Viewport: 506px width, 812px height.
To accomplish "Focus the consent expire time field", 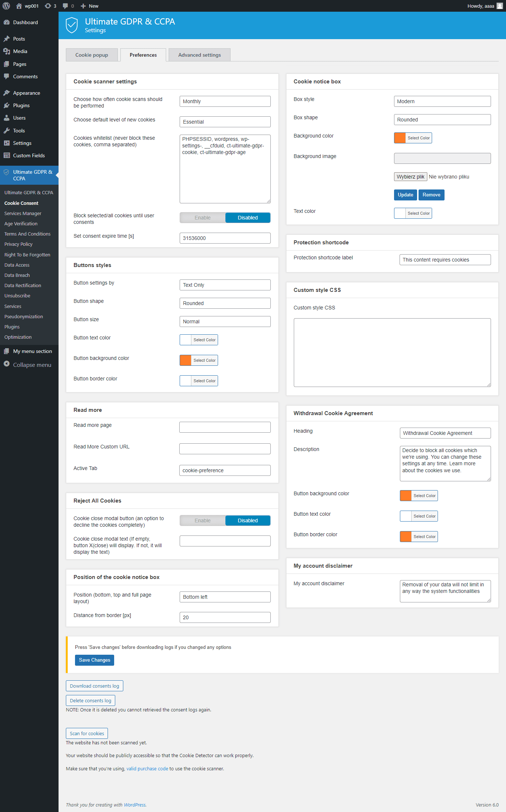I will [225, 238].
